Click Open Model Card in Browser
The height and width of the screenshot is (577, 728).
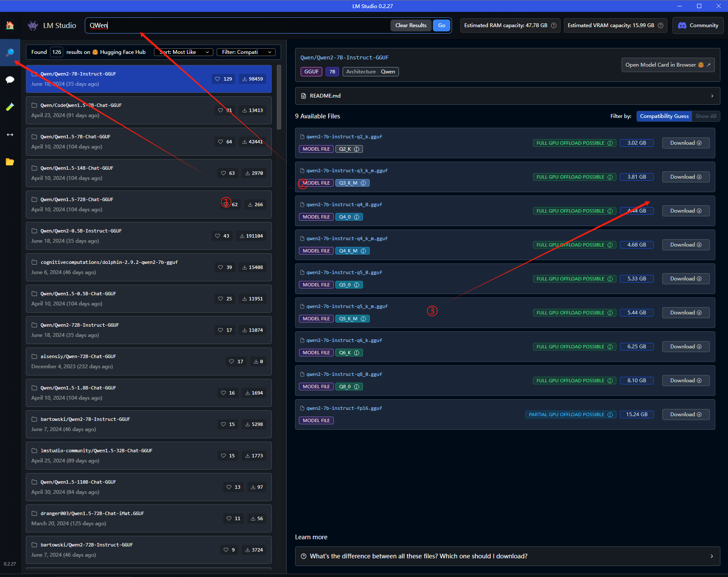coord(668,65)
